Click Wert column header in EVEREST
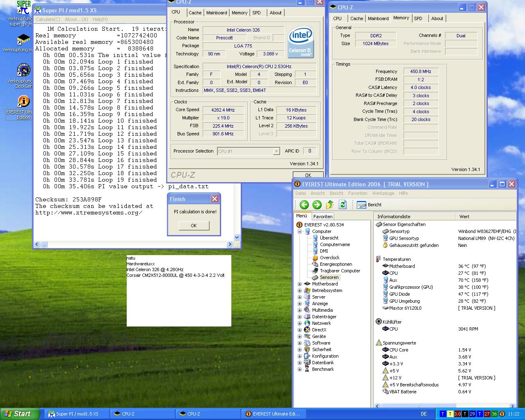Viewport: 525px width, 420px height. pyautogui.click(x=486, y=217)
